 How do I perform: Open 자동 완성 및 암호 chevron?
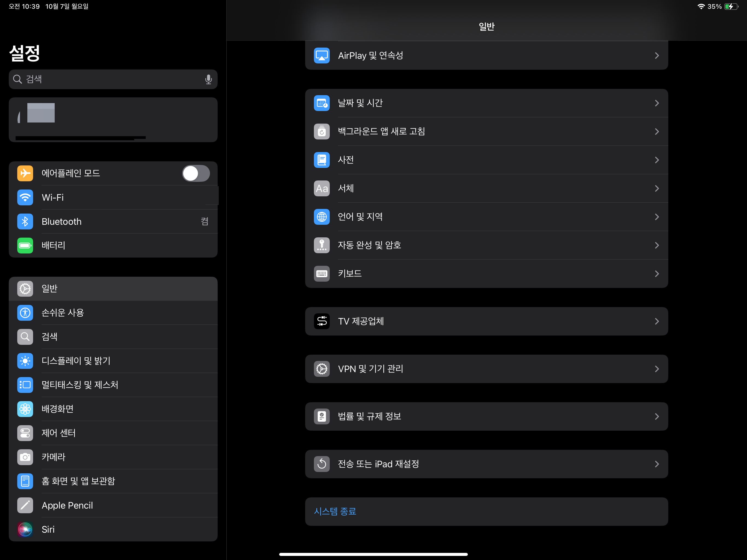click(x=656, y=245)
